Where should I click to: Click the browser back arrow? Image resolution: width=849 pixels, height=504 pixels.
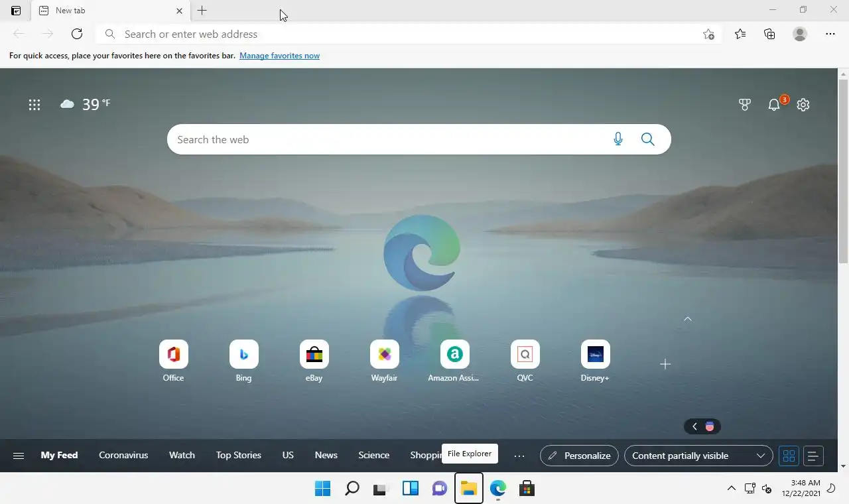coord(19,34)
